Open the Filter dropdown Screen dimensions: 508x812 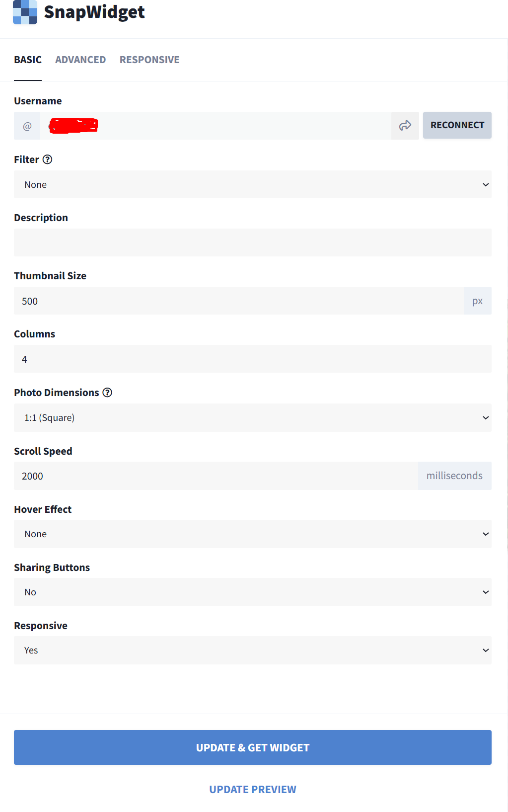coord(252,184)
